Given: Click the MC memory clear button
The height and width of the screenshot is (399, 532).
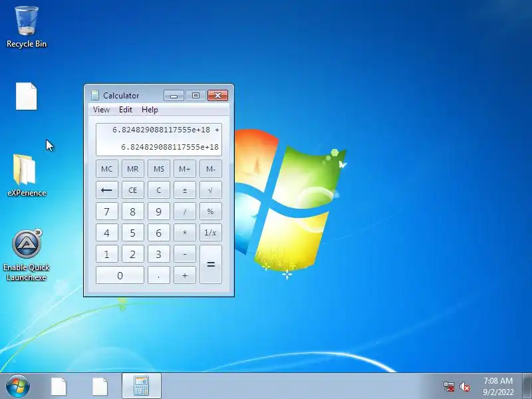Looking at the screenshot, I should point(107,169).
